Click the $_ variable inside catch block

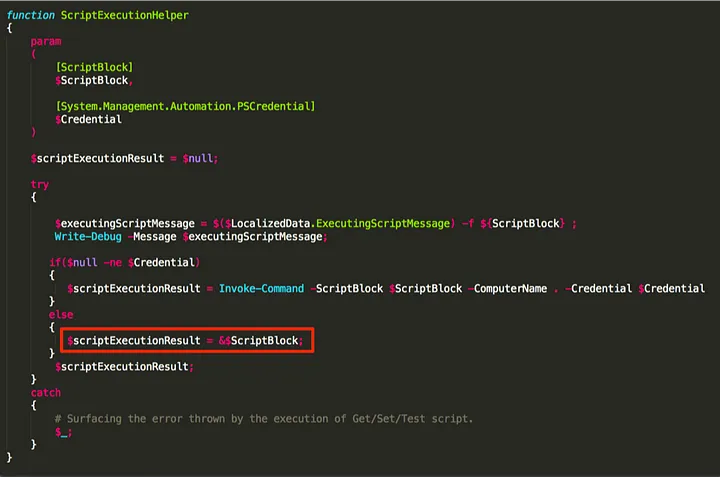click(x=62, y=431)
